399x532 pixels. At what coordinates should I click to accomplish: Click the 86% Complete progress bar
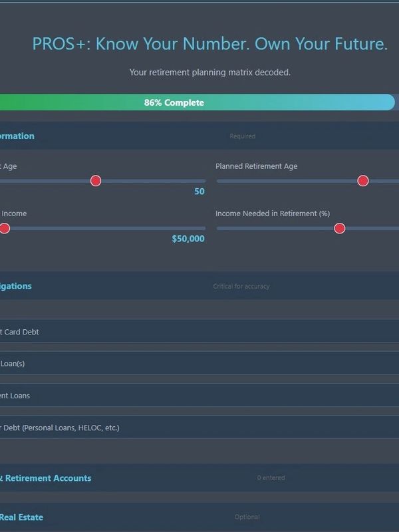tap(174, 103)
